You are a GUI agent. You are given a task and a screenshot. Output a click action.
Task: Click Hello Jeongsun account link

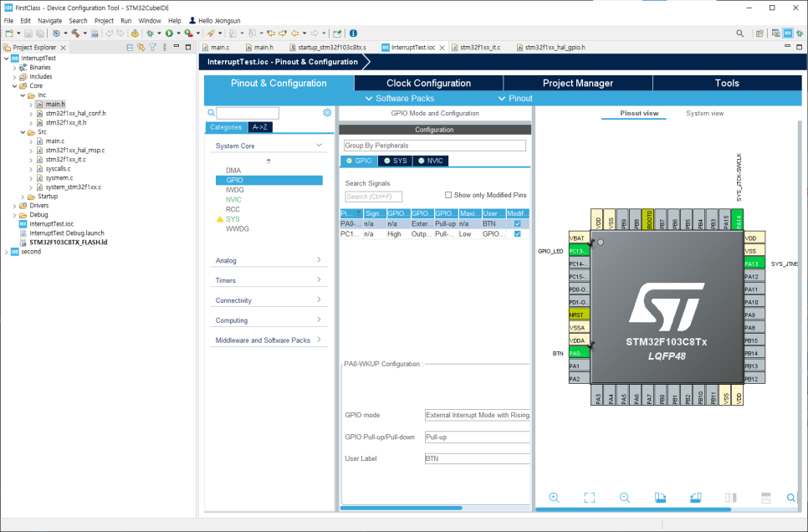[x=215, y=21]
